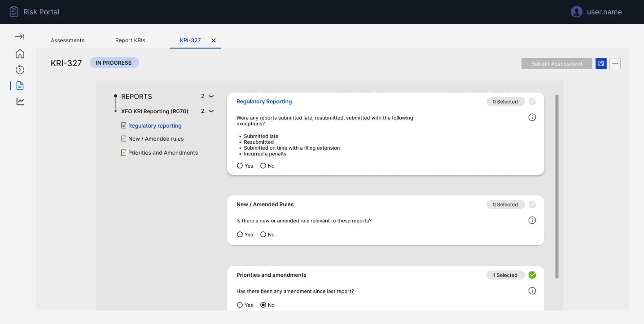Switch to the Assessments tab

(67, 40)
